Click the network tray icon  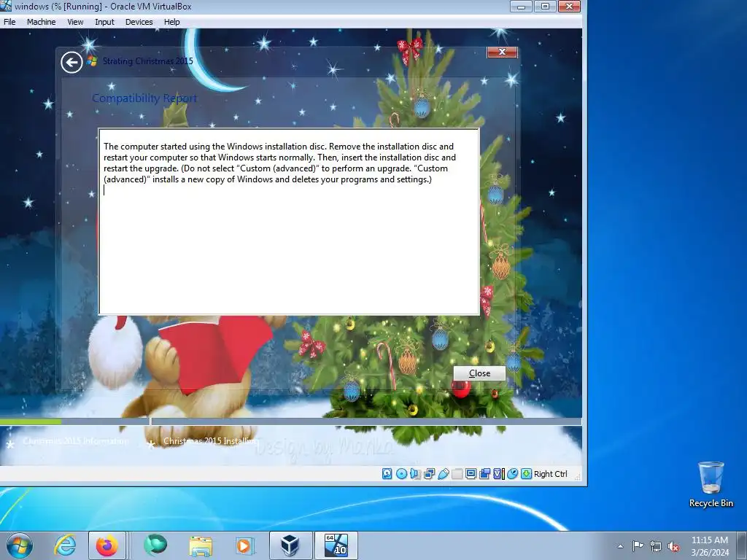[x=656, y=546]
